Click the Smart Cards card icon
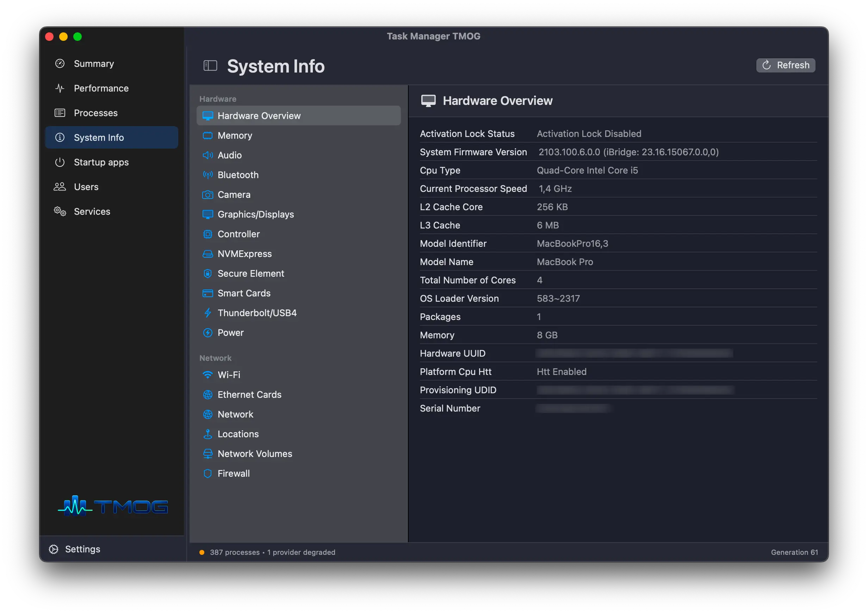Screen dimensions: 868x614 coord(207,293)
